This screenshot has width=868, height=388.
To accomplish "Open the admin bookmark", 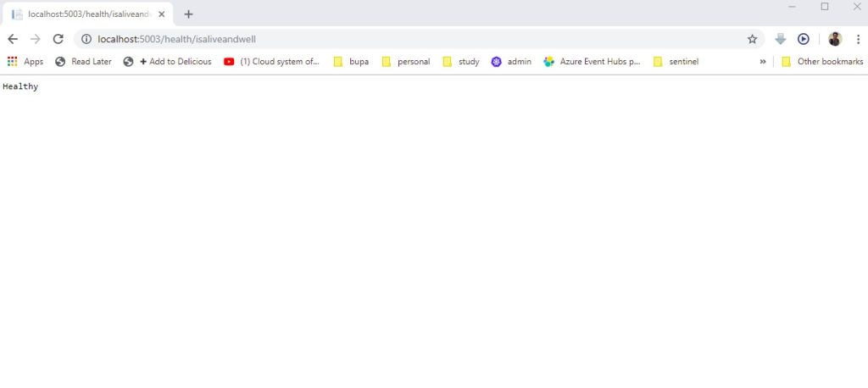I will pos(511,62).
